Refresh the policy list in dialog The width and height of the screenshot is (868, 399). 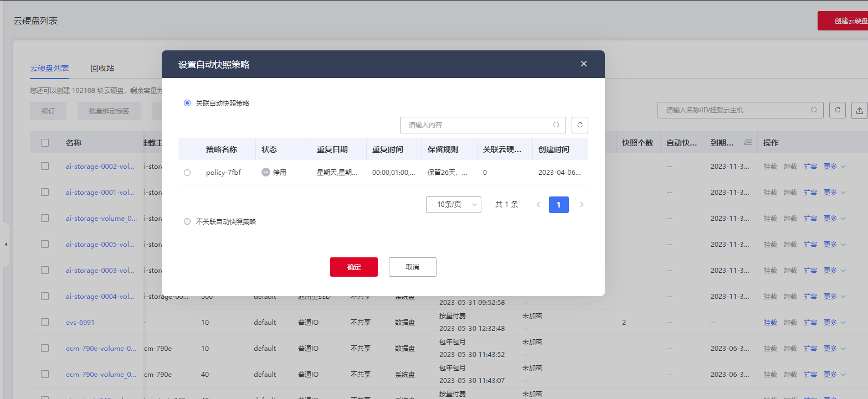coord(580,125)
